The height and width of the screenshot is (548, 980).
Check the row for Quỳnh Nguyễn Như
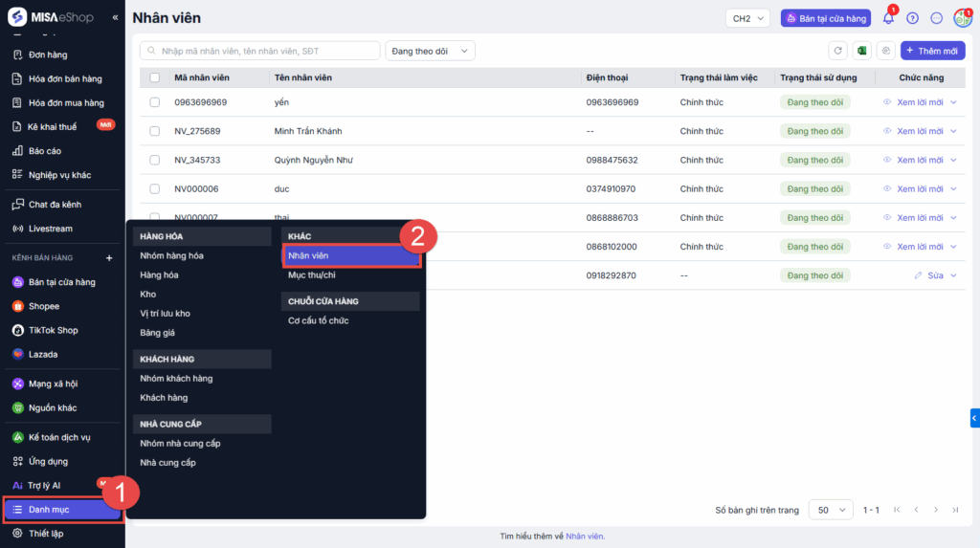coord(154,160)
